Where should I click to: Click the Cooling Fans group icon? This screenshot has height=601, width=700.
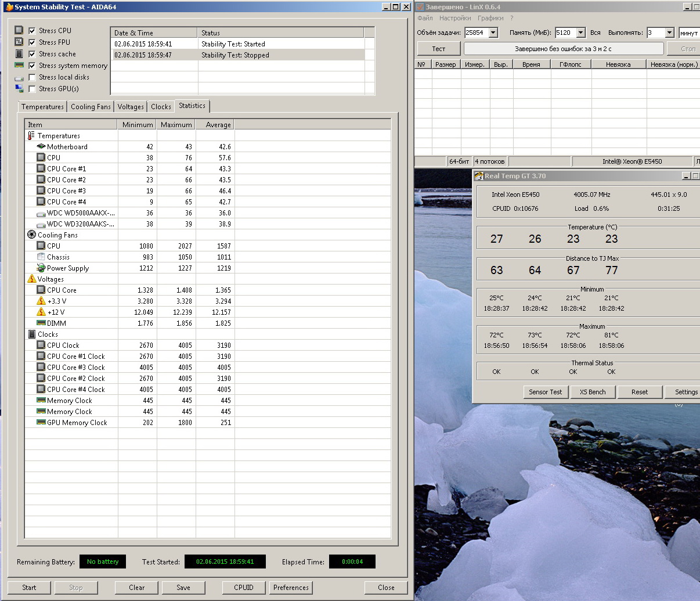tap(31, 235)
